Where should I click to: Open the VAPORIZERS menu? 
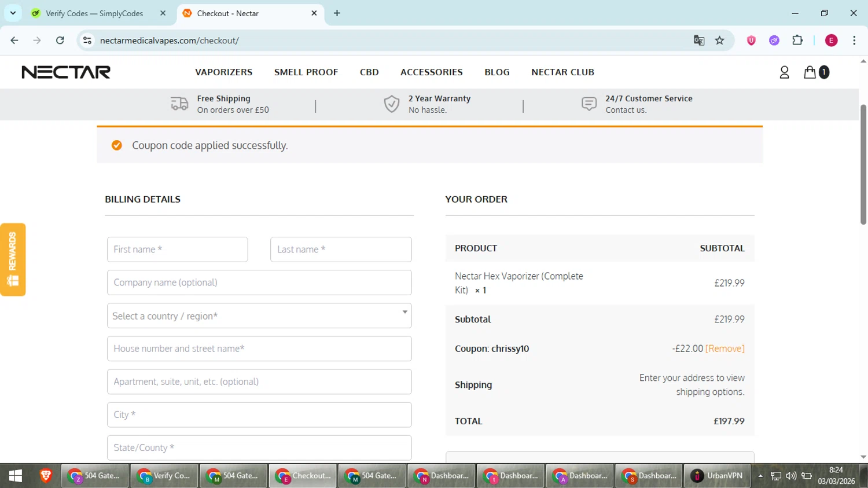pos(224,72)
